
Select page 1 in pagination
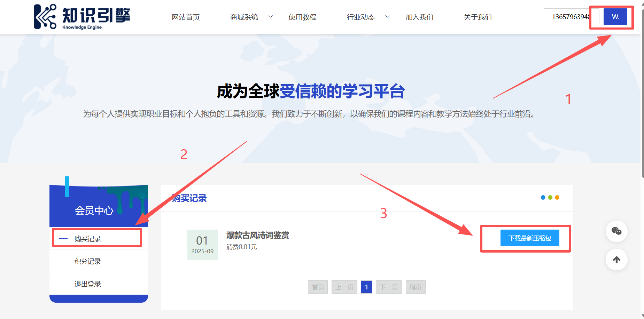pyautogui.click(x=366, y=287)
